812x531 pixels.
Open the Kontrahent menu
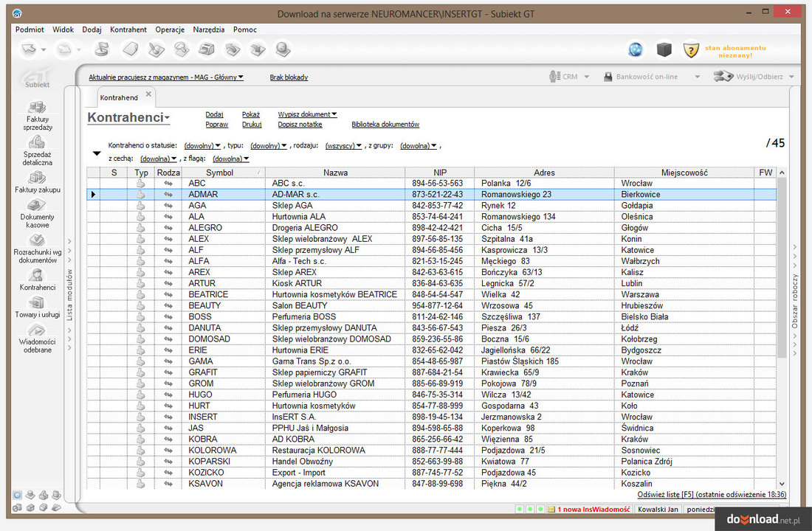(x=128, y=29)
